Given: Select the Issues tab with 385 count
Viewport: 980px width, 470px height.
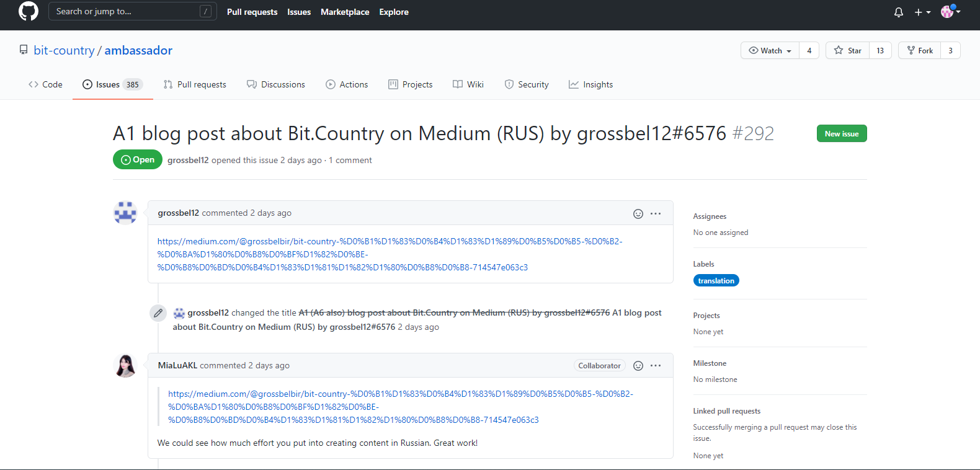Looking at the screenshot, I should point(113,84).
